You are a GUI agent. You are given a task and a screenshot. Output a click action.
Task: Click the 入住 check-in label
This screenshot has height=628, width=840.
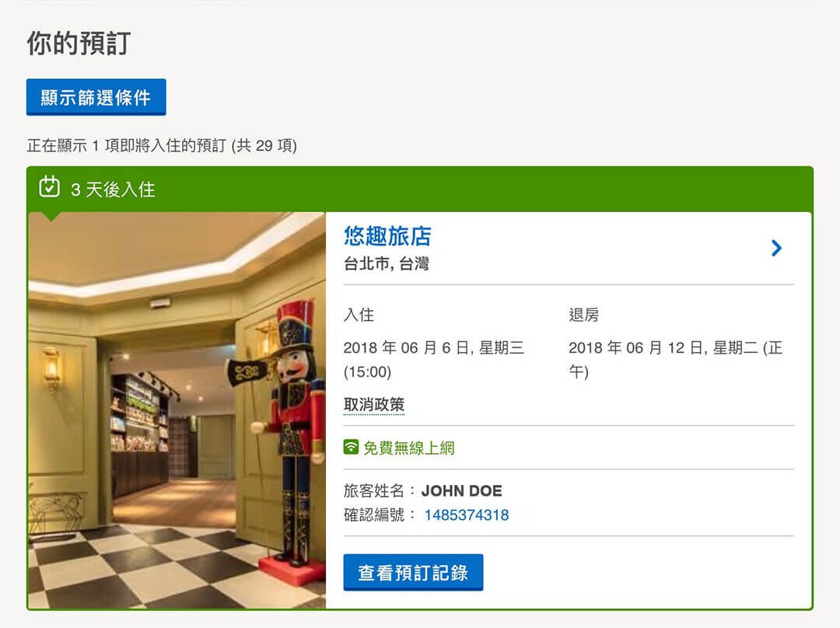(359, 315)
